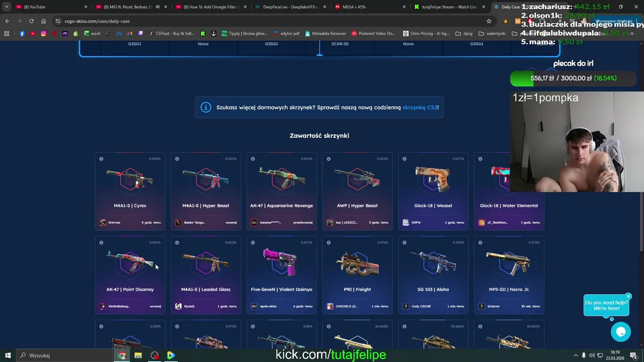The height and width of the screenshot is (362, 644).
Task: Click the 'P90 | Freight' item name
Action: pyautogui.click(x=357, y=290)
